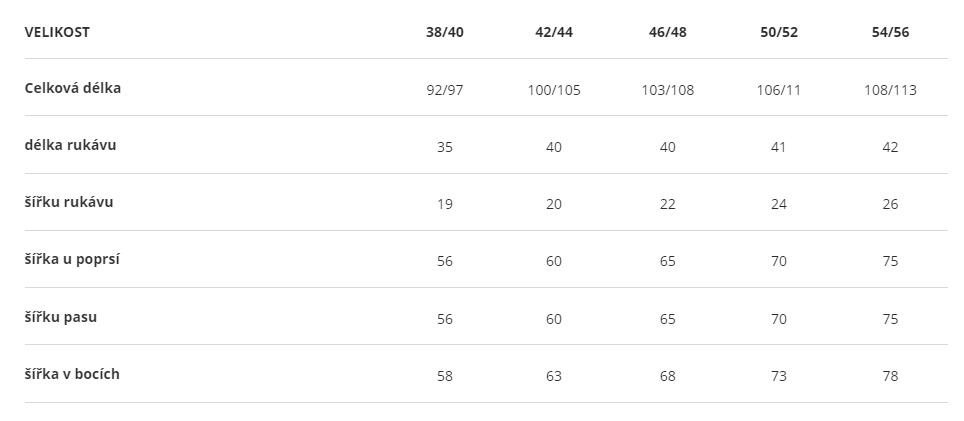Viewport: 964px width, 421px height.
Task: Click the 108/113 total length value
Action: (890, 90)
